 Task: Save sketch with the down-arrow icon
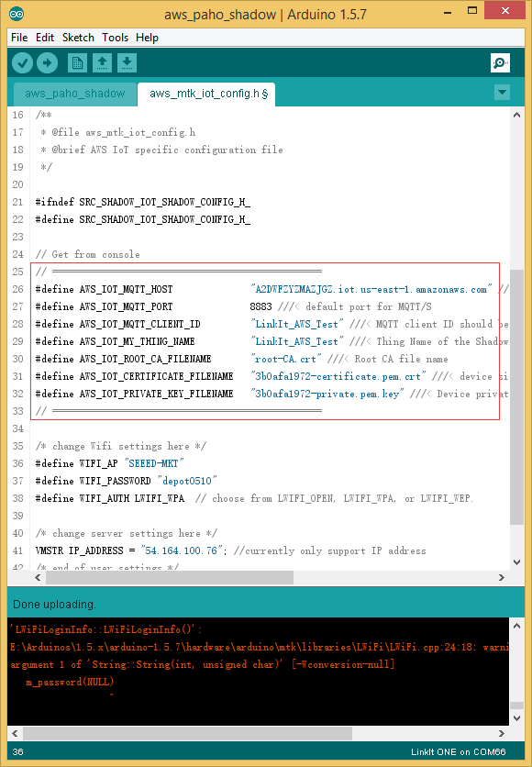[127, 62]
